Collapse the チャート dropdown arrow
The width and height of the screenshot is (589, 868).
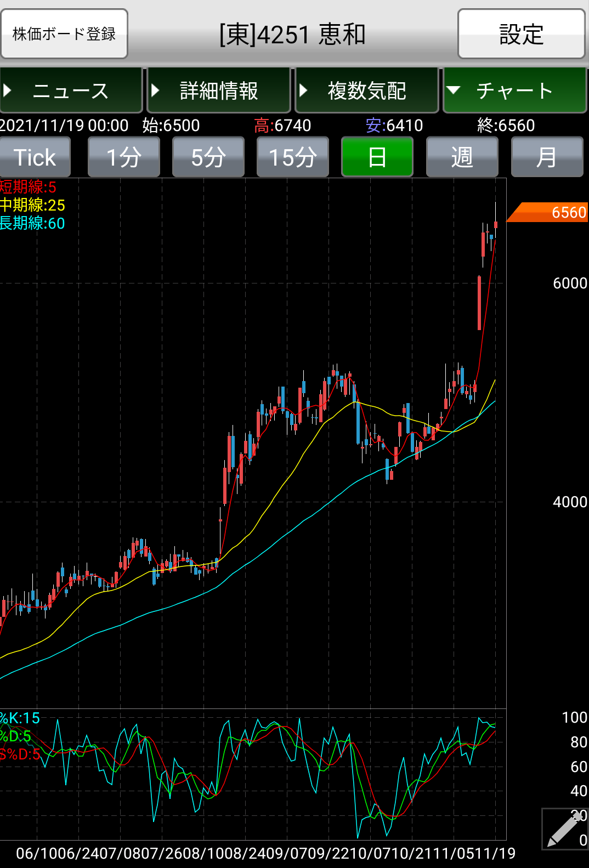[453, 90]
